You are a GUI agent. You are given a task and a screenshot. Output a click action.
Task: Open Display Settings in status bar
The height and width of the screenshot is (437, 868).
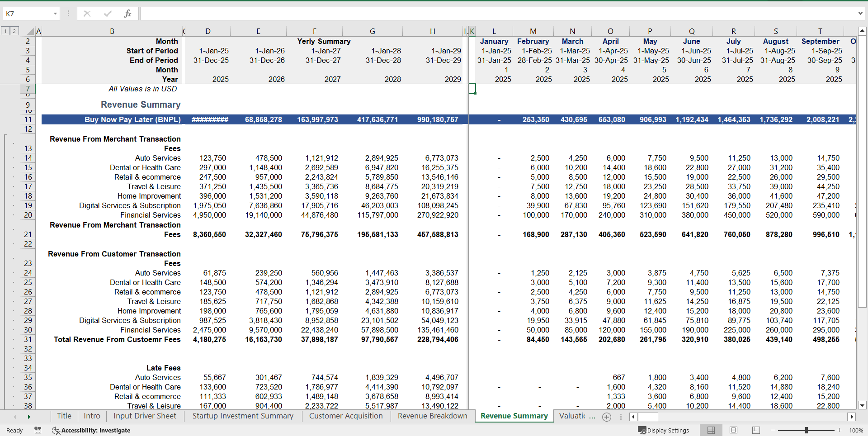(x=663, y=430)
